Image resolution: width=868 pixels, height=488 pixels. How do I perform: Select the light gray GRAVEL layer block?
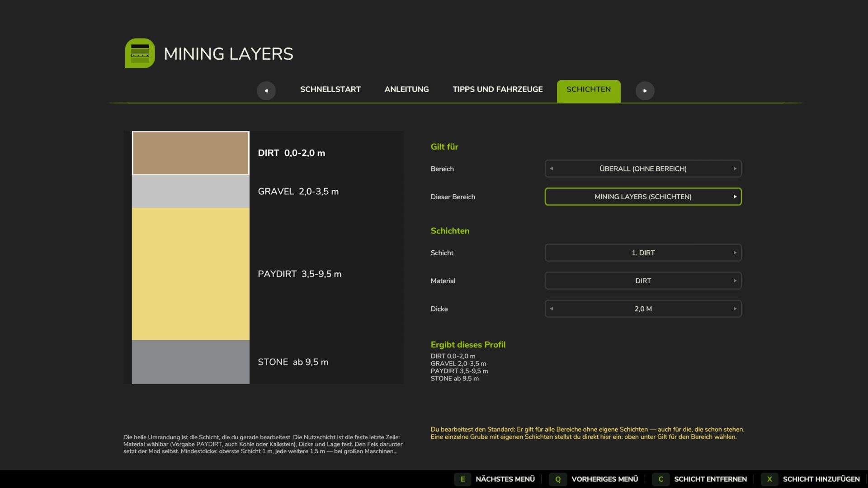point(190,192)
